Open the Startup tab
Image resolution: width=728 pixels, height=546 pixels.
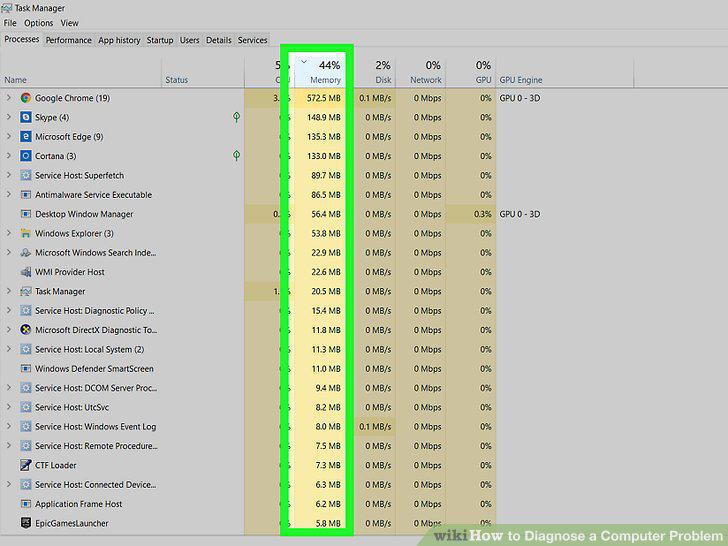pyautogui.click(x=160, y=40)
